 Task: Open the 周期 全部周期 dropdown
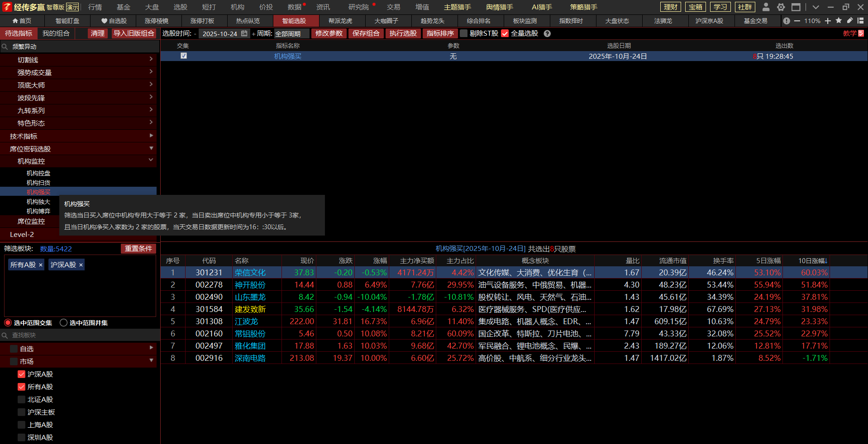pyautogui.click(x=291, y=33)
